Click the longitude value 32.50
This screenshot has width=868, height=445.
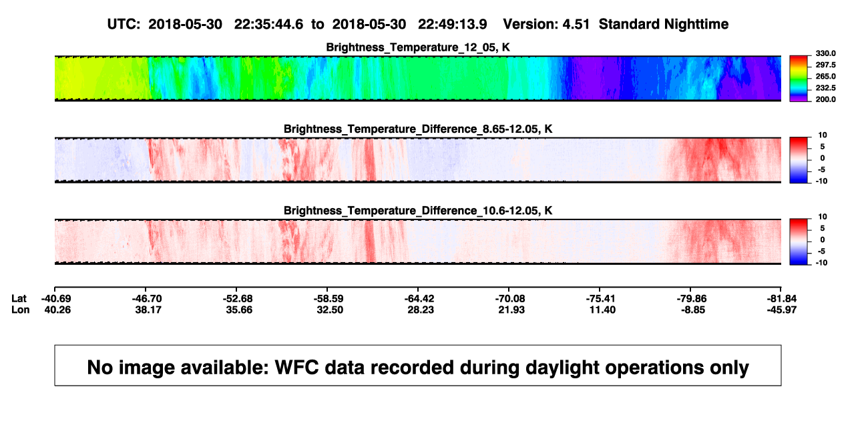pyautogui.click(x=329, y=310)
